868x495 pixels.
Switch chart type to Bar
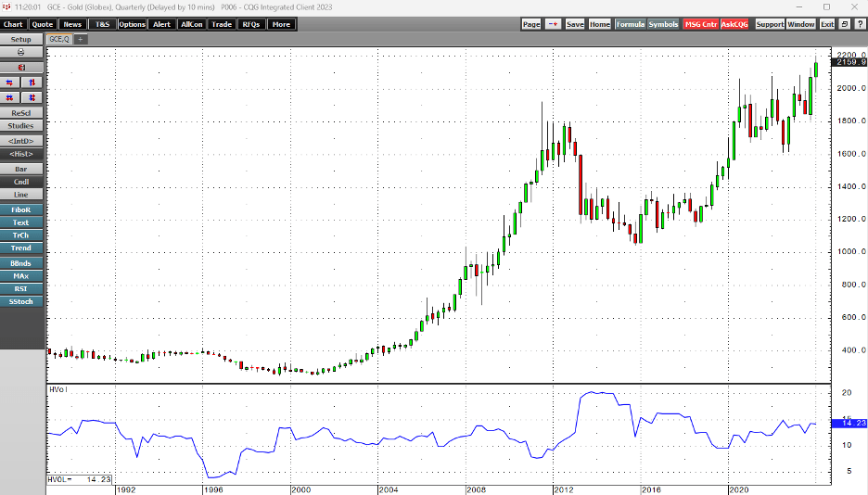21,169
